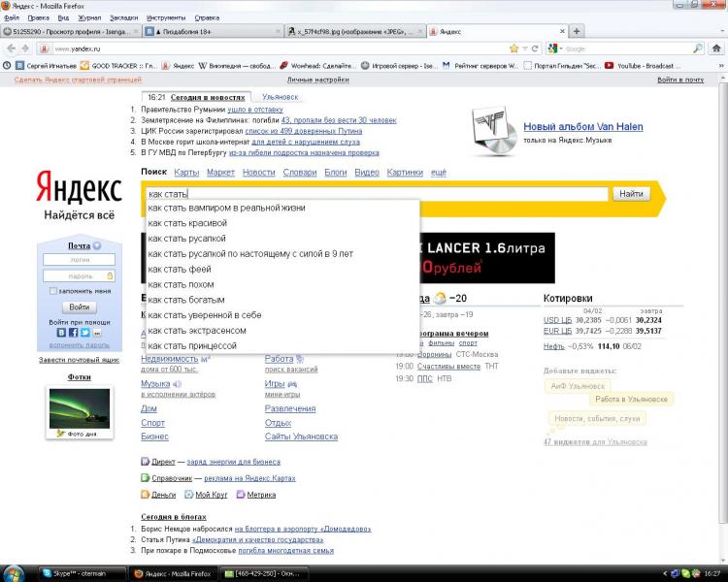Switch to the Пиздаболия 18+ tab
The image size is (728, 582).
[x=213, y=31]
